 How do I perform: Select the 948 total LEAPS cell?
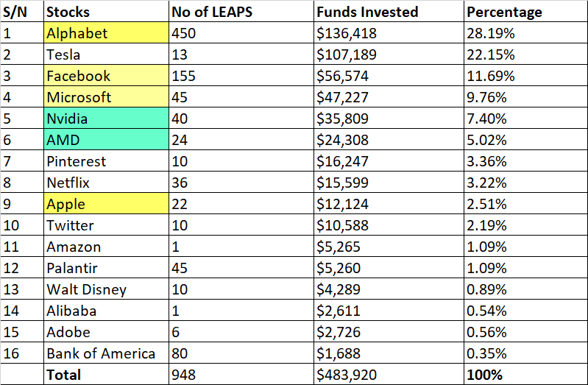(240, 375)
